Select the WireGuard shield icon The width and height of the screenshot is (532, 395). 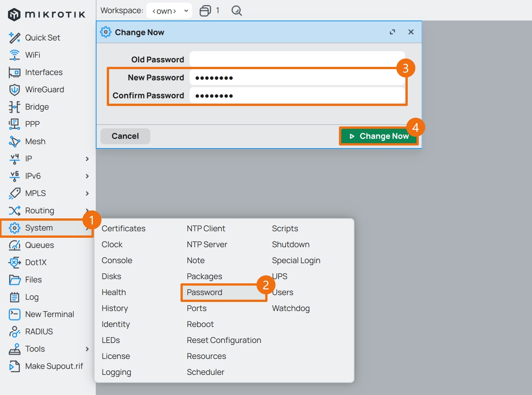click(x=14, y=90)
